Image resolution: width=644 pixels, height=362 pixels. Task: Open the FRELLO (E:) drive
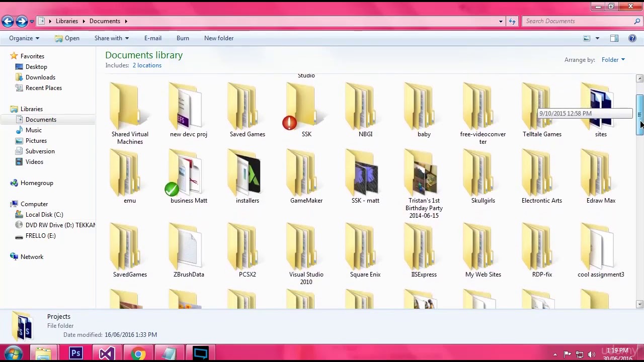(x=40, y=236)
